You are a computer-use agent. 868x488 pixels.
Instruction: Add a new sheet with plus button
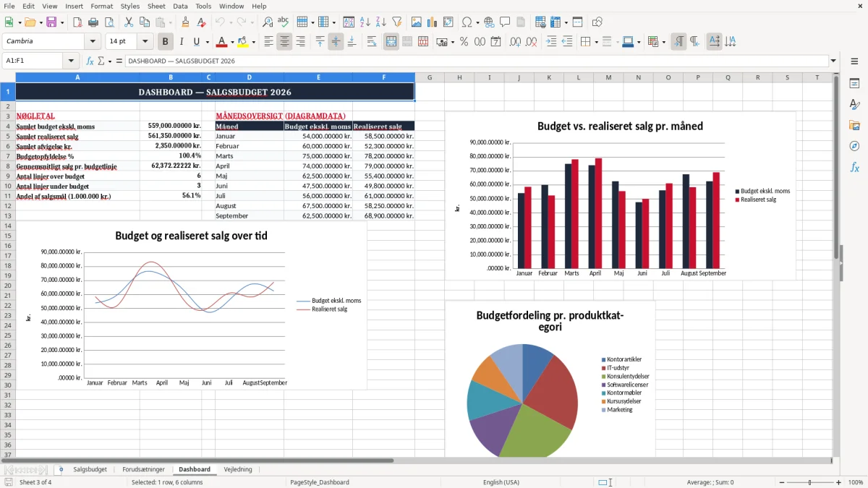[61, 470]
